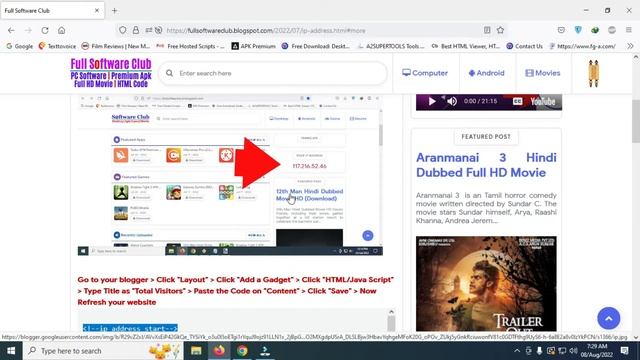Click the Full Software Club logo
The height and width of the screenshot is (360, 640).
[111, 73]
